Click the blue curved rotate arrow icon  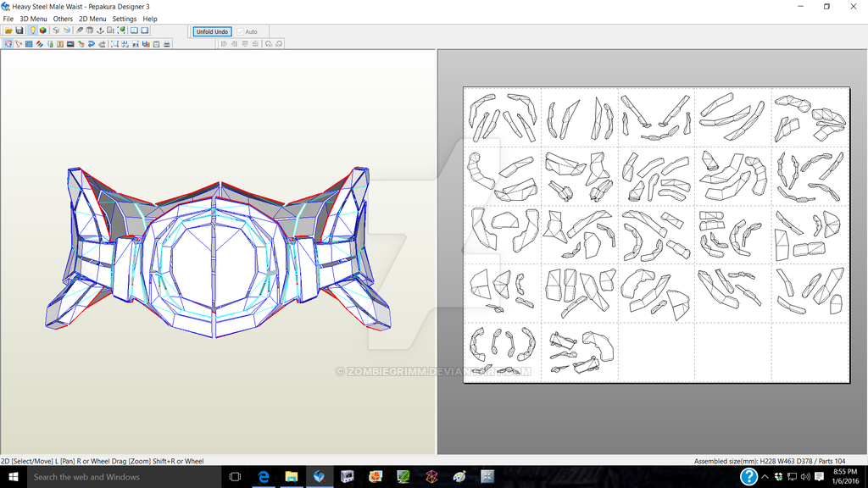[x=92, y=44]
